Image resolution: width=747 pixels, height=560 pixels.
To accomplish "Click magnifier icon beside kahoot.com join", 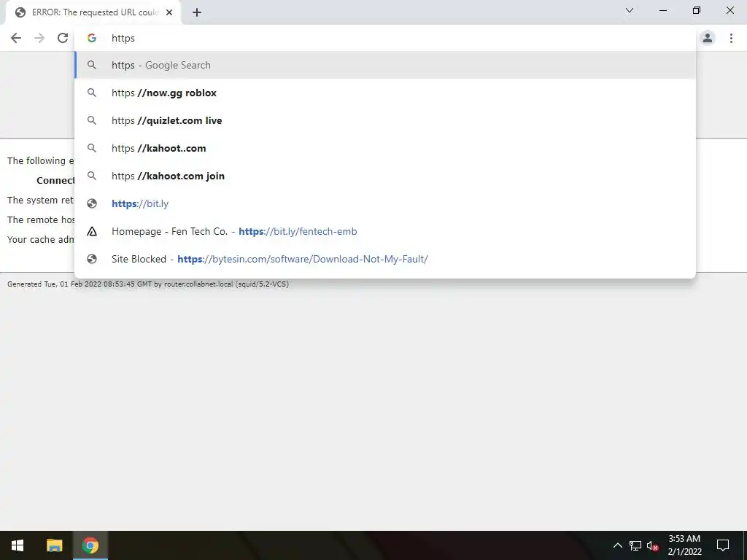I will (92, 176).
